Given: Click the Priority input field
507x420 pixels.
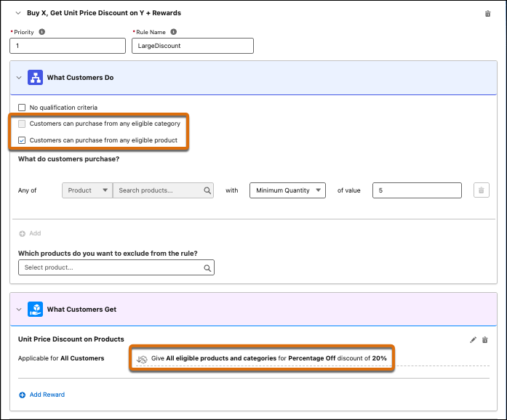Looking at the screenshot, I should coord(68,46).
